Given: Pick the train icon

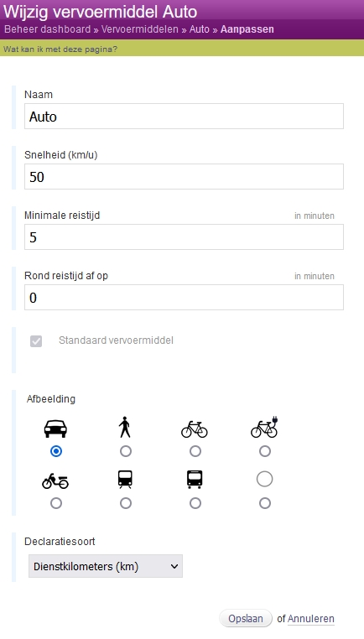Looking at the screenshot, I should [125, 480].
